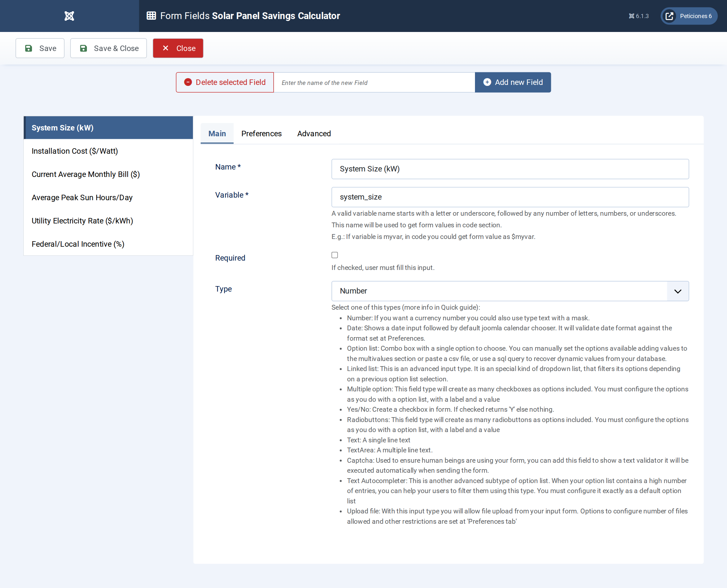Click the Form Fields grid icon
The height and width of the screenshot is (588, 727).
(x=151, y=15)
